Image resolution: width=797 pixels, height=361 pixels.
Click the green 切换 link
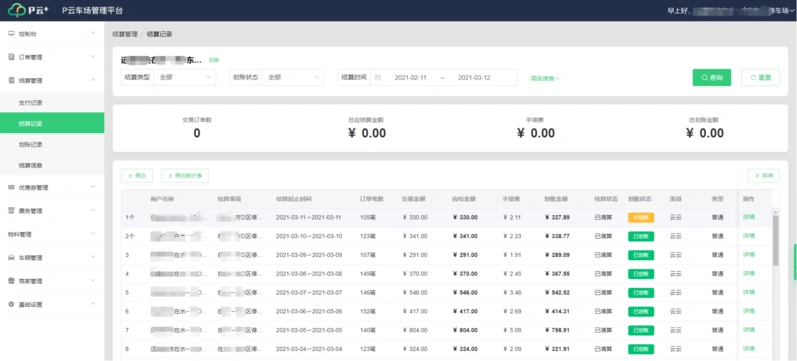[x=213, y=59]
